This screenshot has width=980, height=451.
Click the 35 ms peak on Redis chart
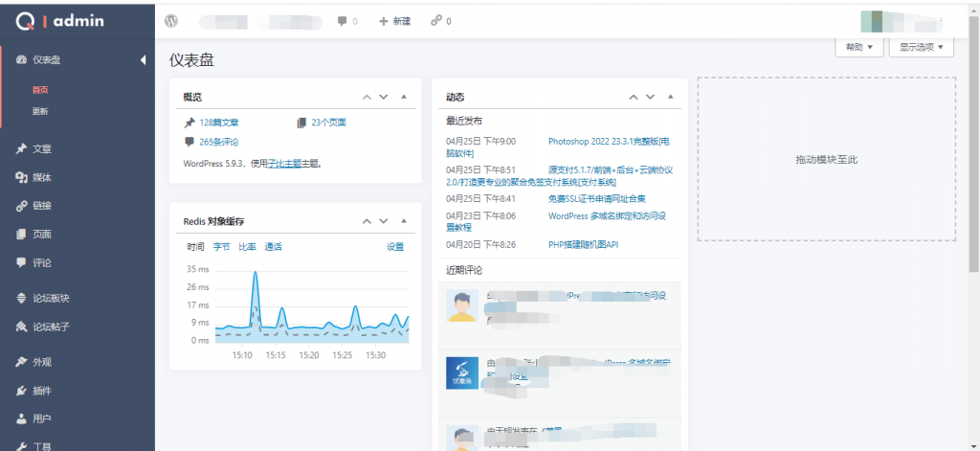pos(255,273)
